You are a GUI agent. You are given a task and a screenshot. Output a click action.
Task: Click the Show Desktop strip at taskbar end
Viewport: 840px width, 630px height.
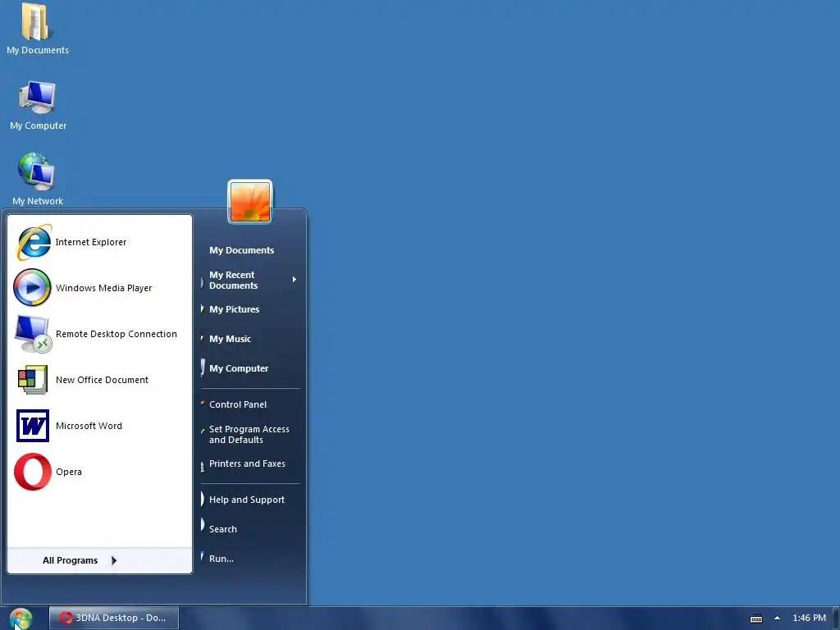(836, 619)
